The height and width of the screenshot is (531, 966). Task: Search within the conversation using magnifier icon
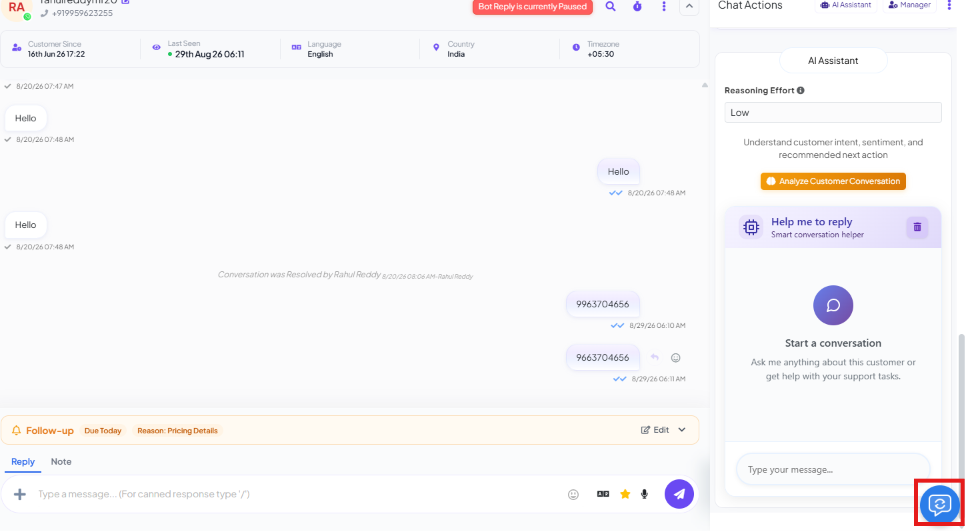tap(610, 7)
